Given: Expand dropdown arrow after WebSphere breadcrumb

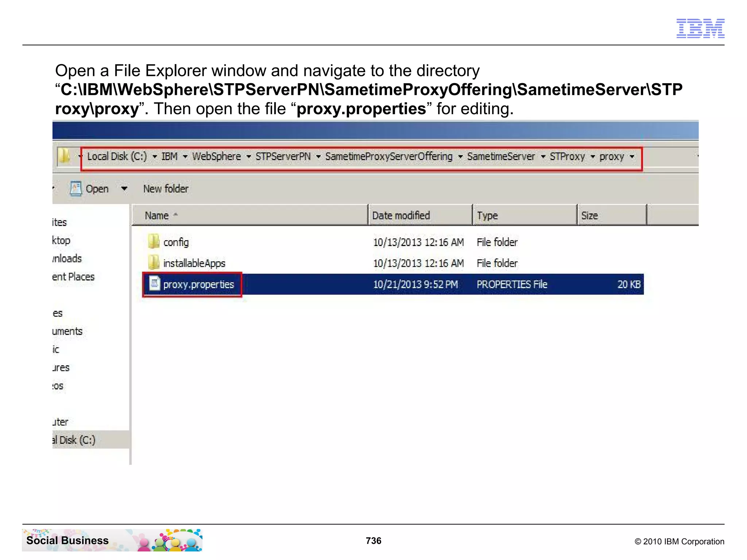Looking at the screenshot, I should [249, 157].
